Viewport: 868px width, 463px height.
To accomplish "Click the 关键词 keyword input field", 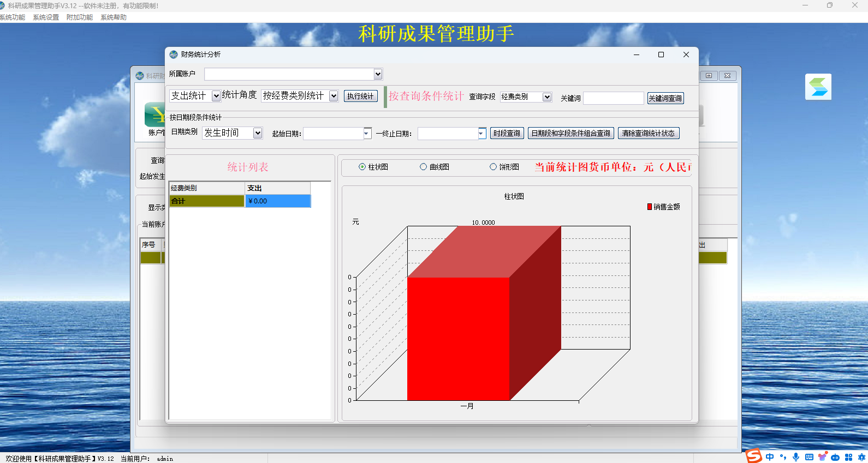I will [x=614, y=98].
